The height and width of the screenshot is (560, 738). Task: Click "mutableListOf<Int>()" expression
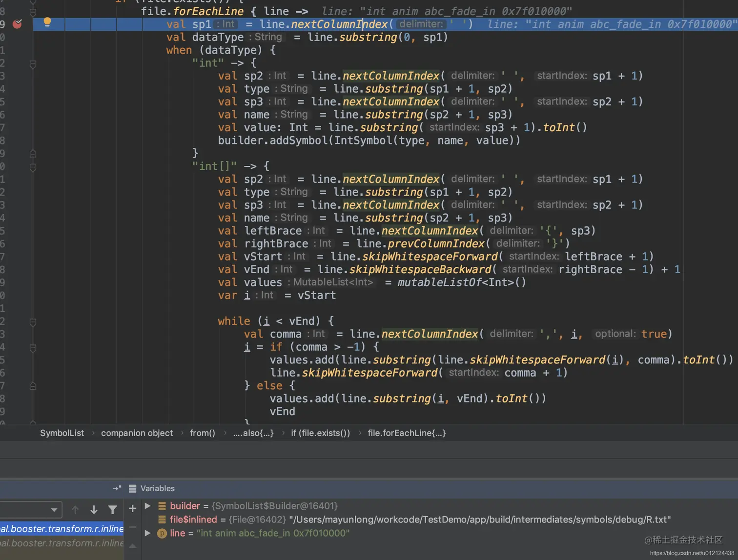point(462,282)
